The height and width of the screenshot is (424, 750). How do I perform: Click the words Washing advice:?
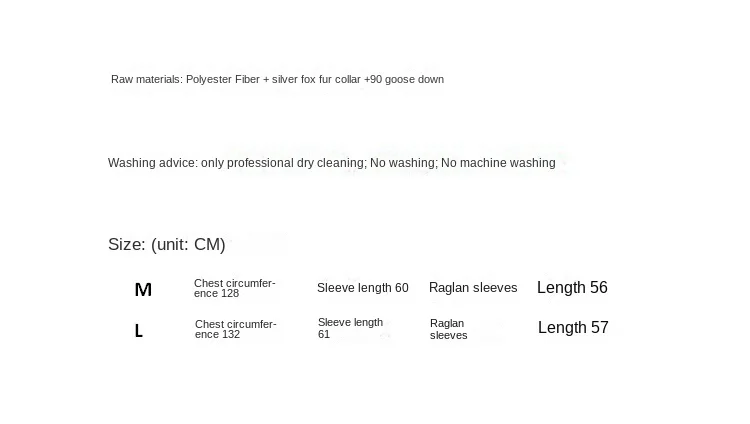point(153,163)
